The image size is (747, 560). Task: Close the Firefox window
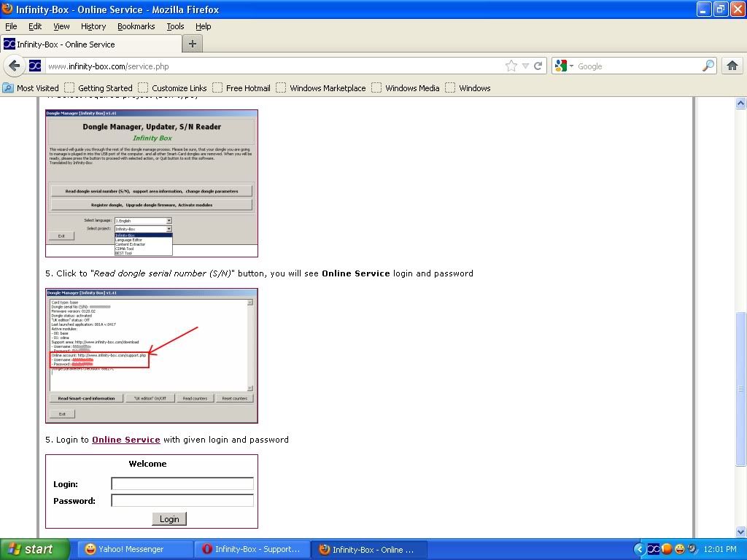tap(737, 9)
